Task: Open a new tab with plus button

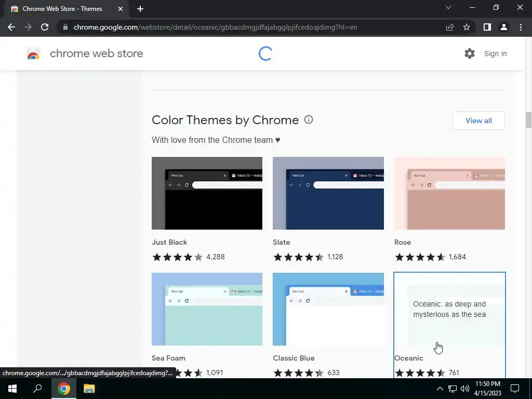Action: pos(140,9)
